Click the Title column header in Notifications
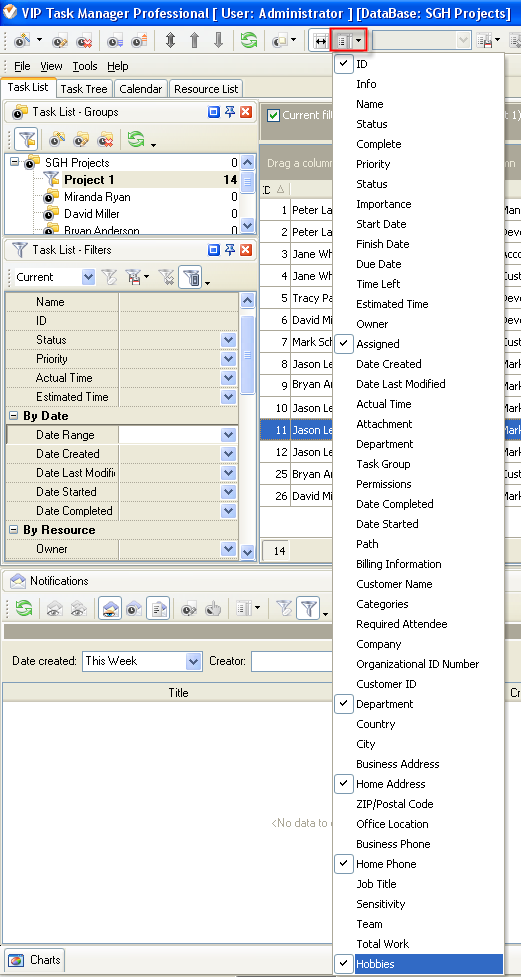This screenshot has height=977, width=521. click(x=178, y=692)
